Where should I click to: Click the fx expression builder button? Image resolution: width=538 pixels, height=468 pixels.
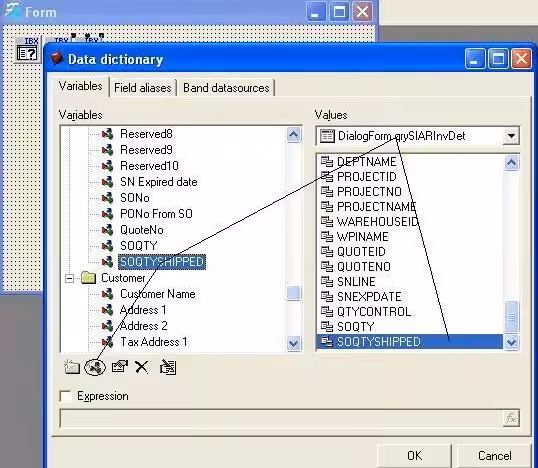coord(511,418)
